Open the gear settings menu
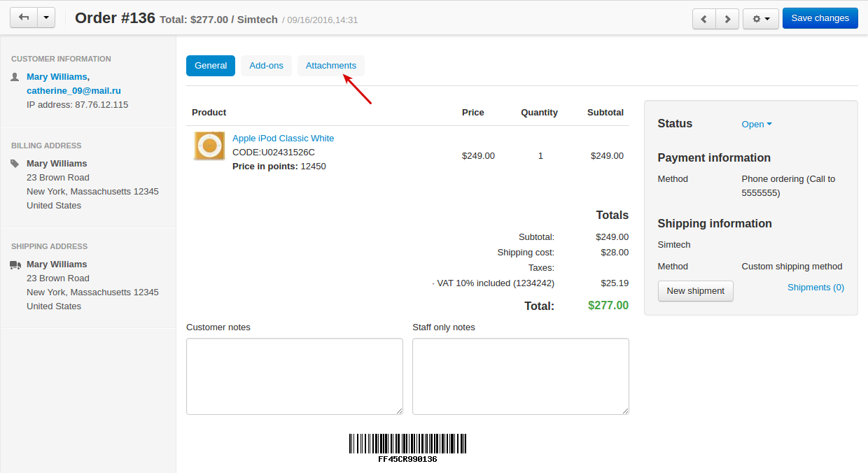868x473 pixels. click(x=761, y=18)
